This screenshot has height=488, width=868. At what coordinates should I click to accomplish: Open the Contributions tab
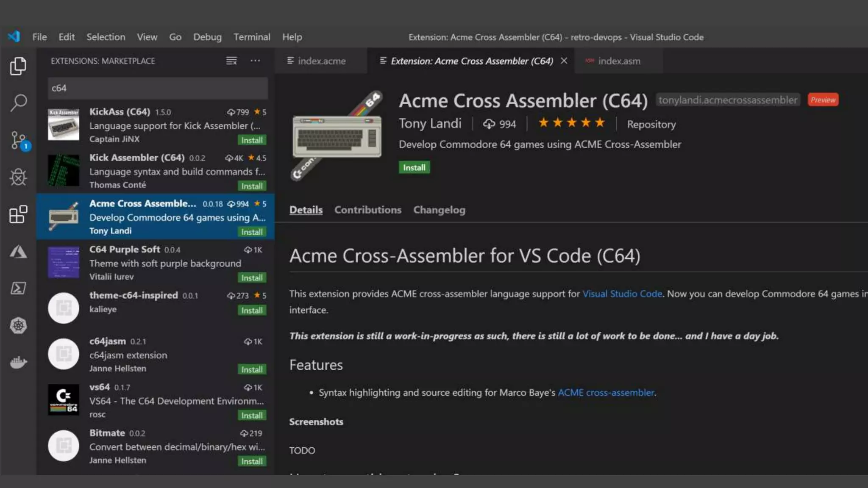[x=367, y=210]
